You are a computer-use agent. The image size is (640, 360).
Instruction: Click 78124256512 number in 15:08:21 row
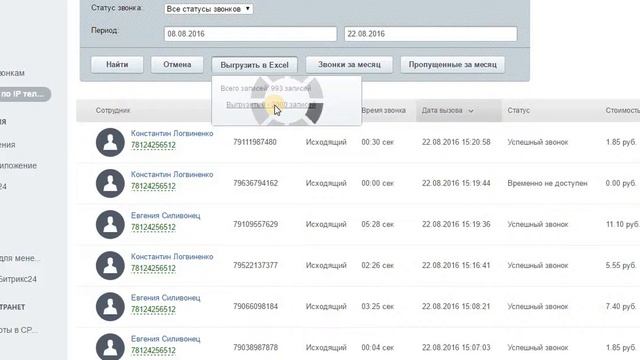pyautogui.click(x=153, y=309)
